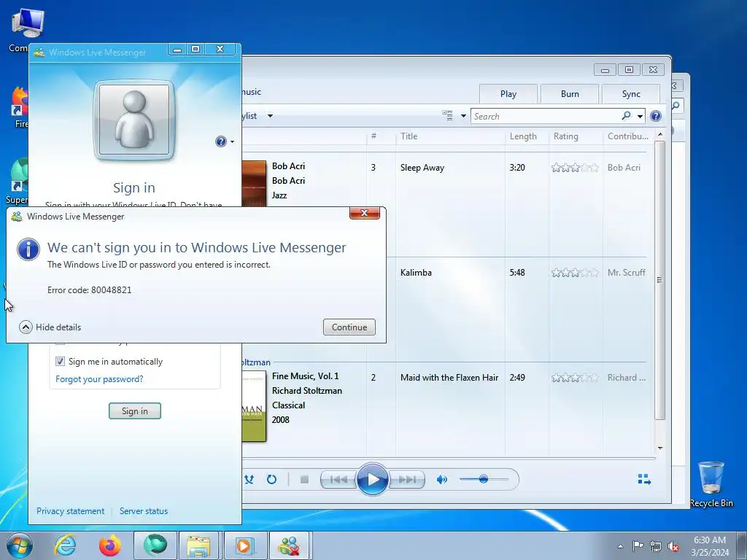Close the sign-in error dialog
This screenshot has height=560, width=747.
(365, 213)
